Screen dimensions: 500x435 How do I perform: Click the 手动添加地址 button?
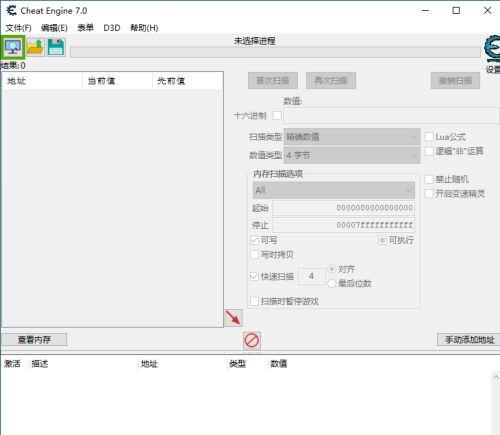[x=469, y=340]
